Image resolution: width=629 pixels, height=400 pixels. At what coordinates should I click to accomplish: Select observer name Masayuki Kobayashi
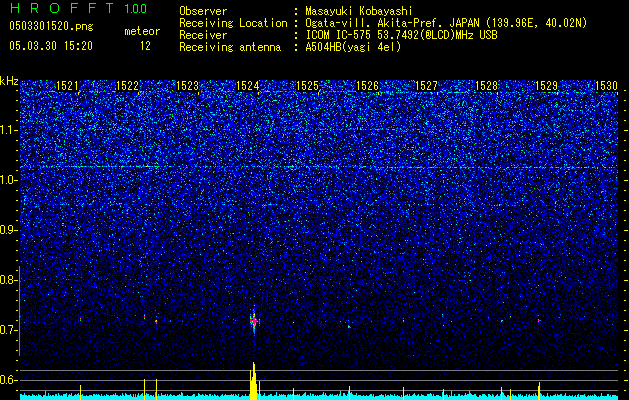coord(359,11)
